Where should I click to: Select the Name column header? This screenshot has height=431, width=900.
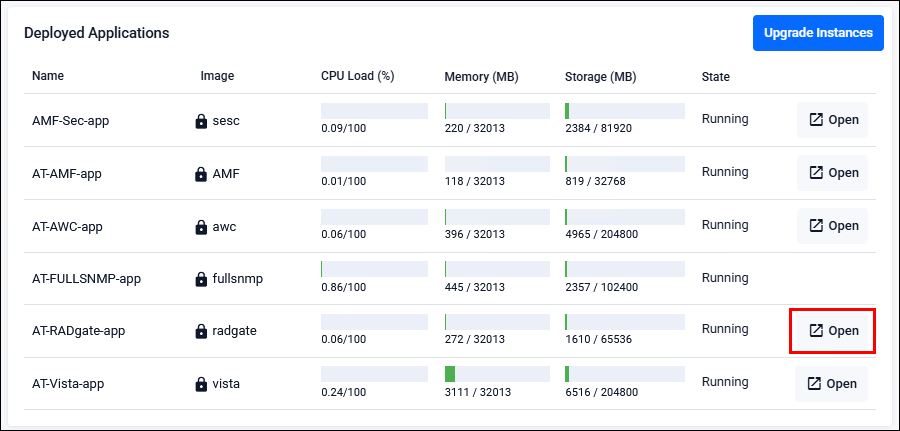(48, 76)
